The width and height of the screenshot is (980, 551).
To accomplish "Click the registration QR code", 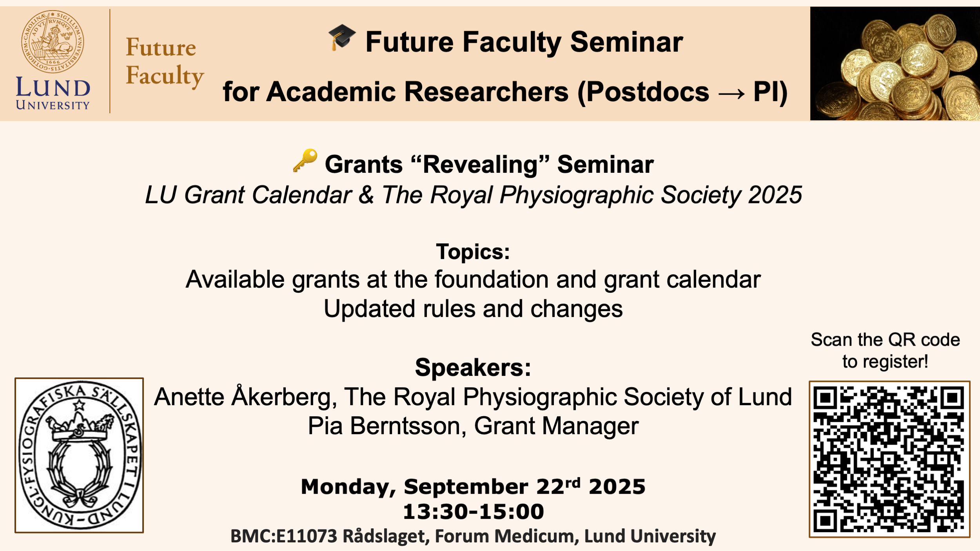I will 889,459.
